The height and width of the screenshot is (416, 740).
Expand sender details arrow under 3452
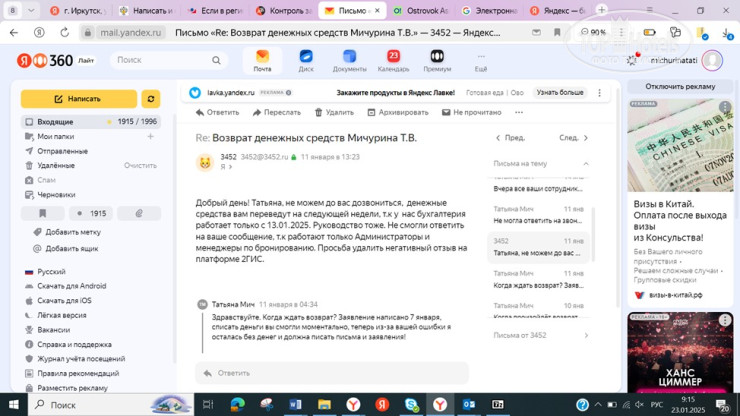[x=231, y=167]
